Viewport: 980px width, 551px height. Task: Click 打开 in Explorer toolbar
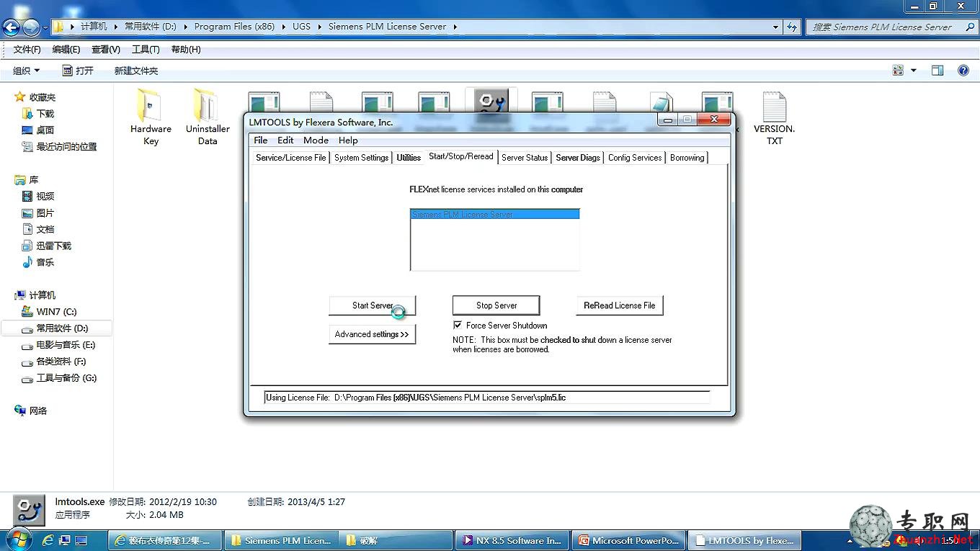(78, 71)
